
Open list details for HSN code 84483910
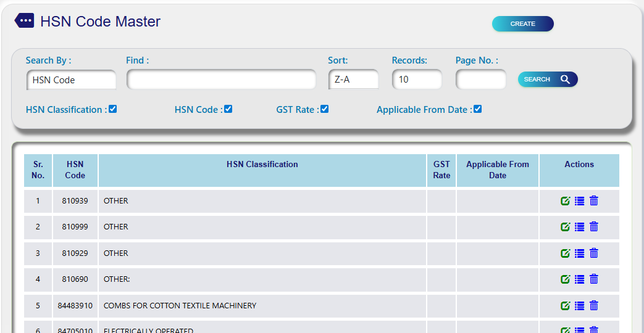pos(579,305)
